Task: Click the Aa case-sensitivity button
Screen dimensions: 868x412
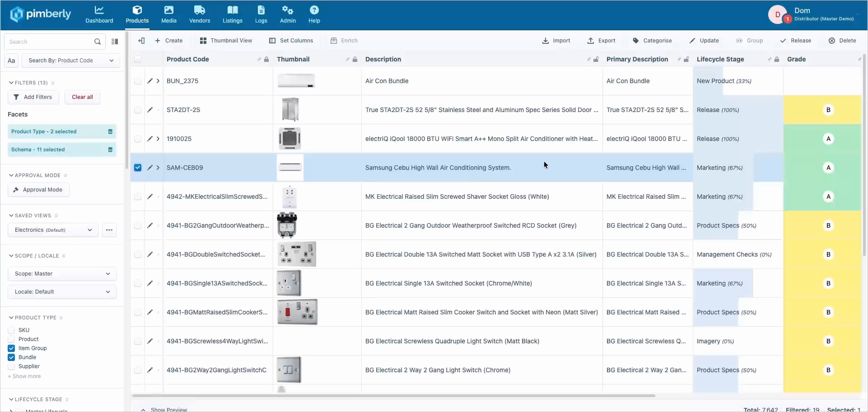Action: [x=11, y=61]
